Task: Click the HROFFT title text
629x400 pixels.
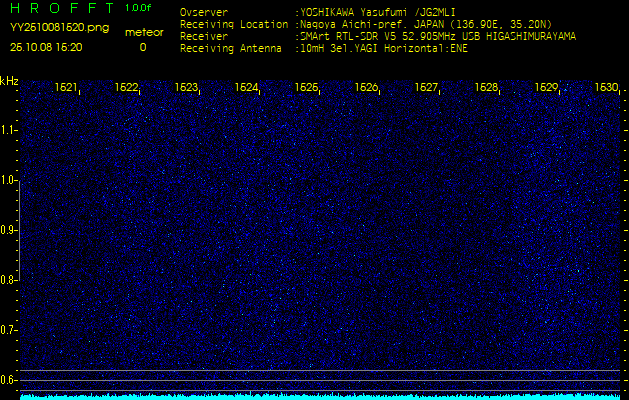Action: pyautogui.click(x=61, y=8)
